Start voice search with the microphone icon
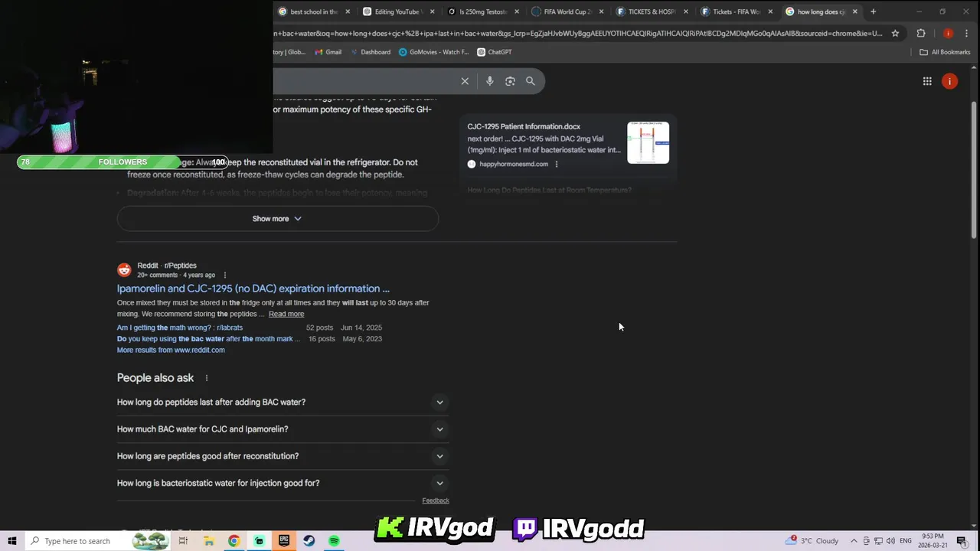Viewport: 980px width, 551px height. pyautogui.click(x=490, y=81)
